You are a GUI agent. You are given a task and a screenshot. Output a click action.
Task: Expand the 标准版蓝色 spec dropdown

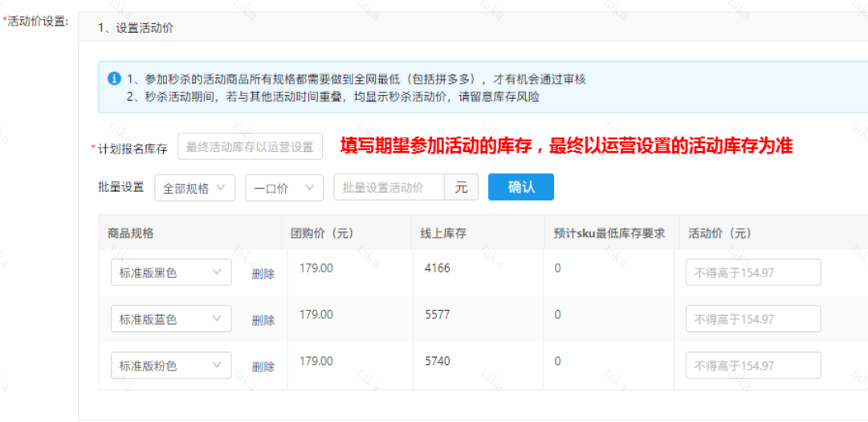(171, 319)
